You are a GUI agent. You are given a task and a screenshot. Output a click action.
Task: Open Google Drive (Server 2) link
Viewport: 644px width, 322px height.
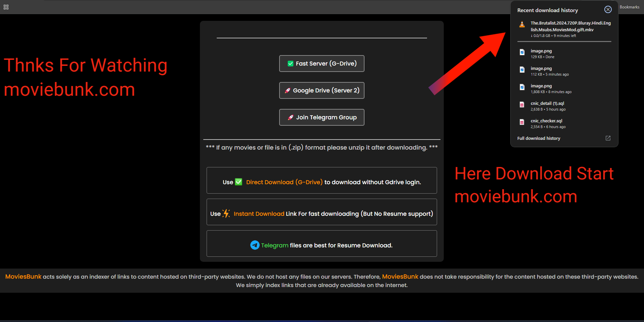[321, 90]
